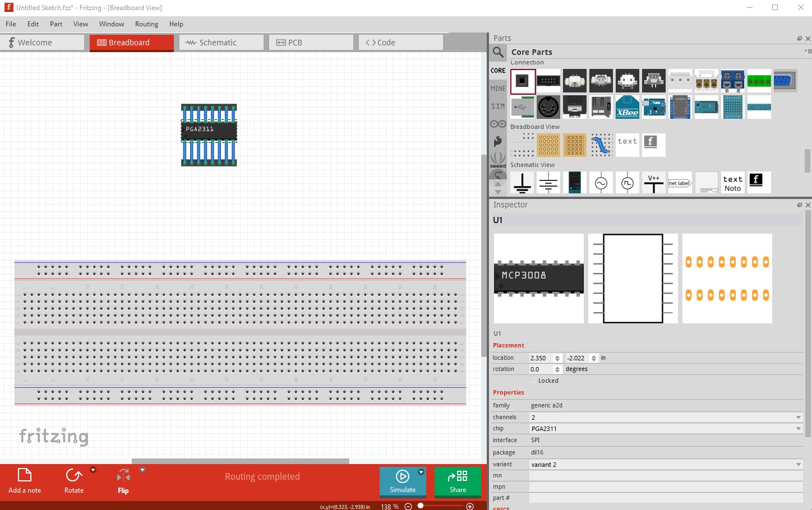Screen dimensions: 812x510
Task: Pick the USB connector part icon
Action: point(523,106)
